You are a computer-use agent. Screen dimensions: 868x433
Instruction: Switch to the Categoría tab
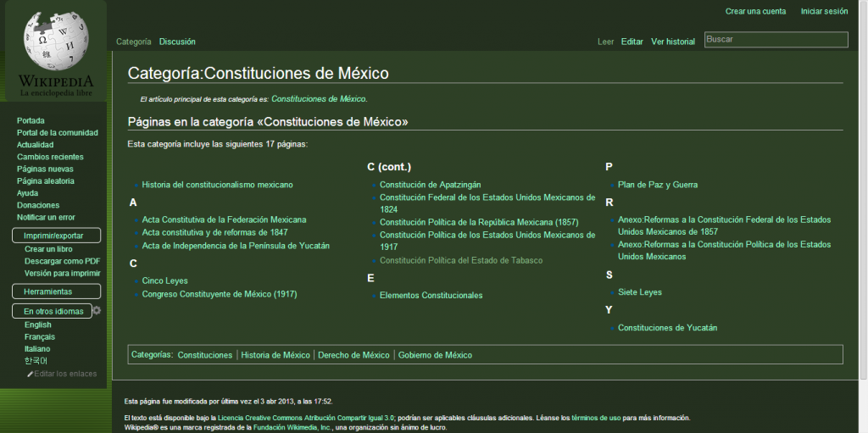[133, 42]
